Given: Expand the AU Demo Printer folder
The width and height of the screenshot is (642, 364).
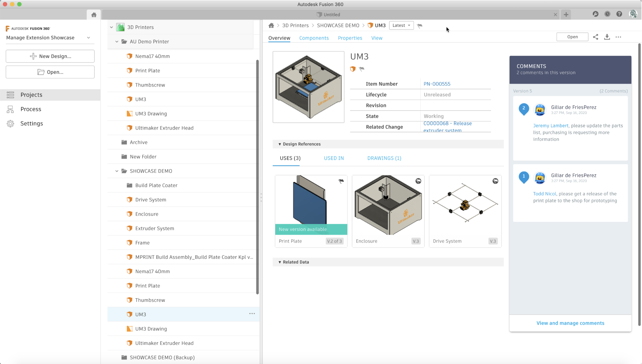Looking at the screenshot, I should point(116,41).
